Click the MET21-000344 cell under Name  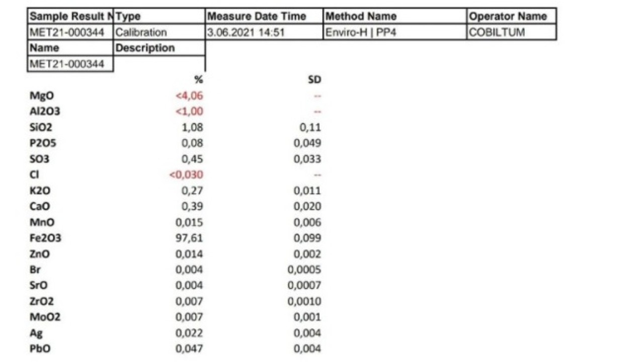pos(70,64)
